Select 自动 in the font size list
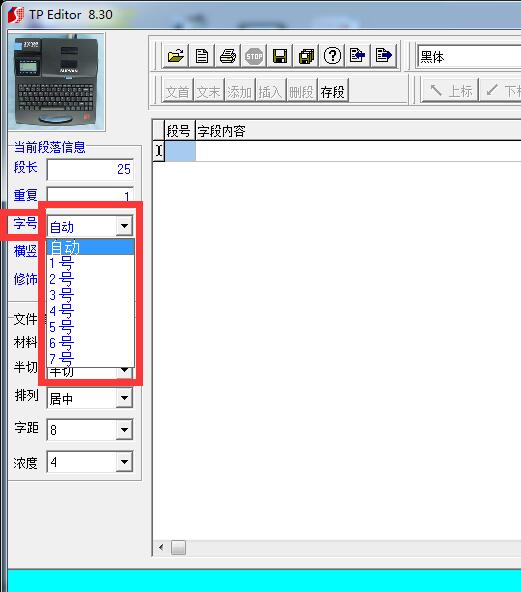 coord(90,247)
